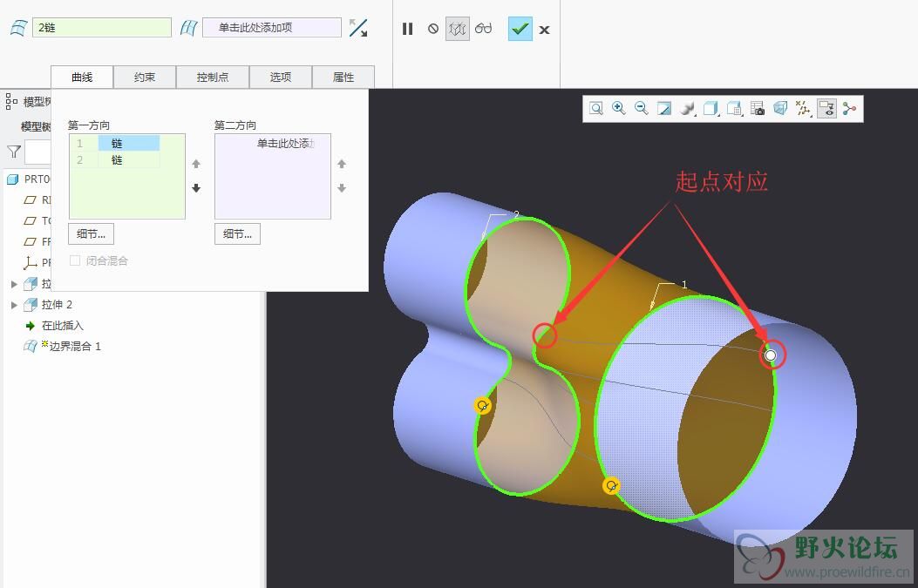Click the 单击此处添加项 collector at top
Image resolution: width=918 pixels, height=588 pixels.
272,28
